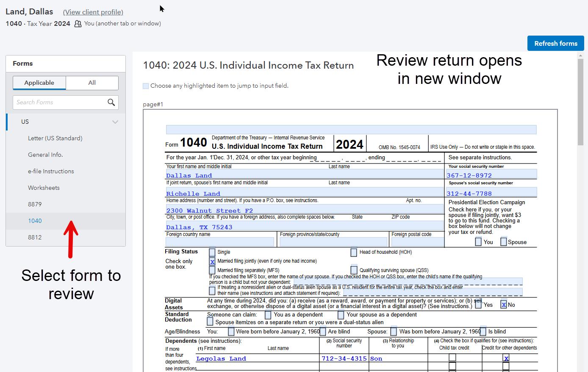Viewport: 588px width, 372px height.
Task: Click the taxpayer SSN field 367-12-8972
Action: [x=491, y=174]
